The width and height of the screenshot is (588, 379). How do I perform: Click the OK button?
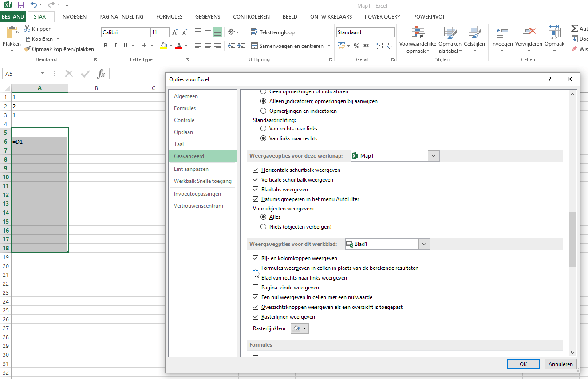click(x=523, y=364)
